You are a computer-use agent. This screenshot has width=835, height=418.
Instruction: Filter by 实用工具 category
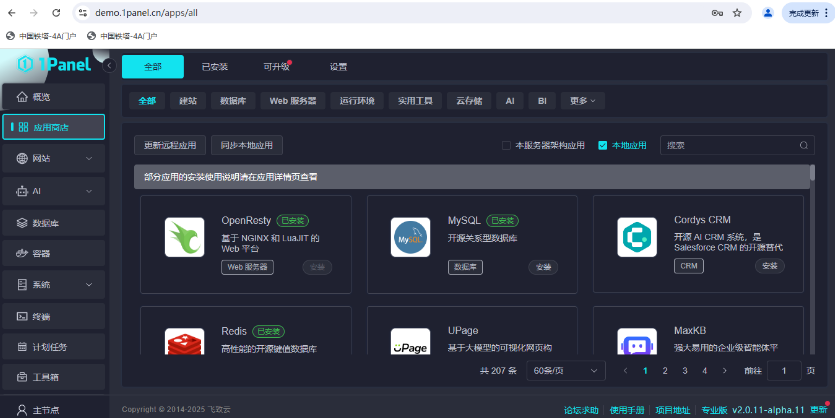415,101
